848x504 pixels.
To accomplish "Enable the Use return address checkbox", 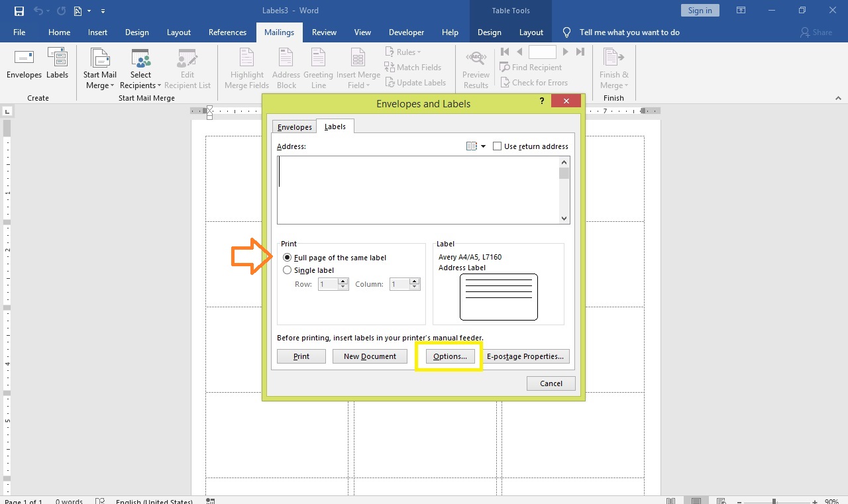I will [497, 146].
